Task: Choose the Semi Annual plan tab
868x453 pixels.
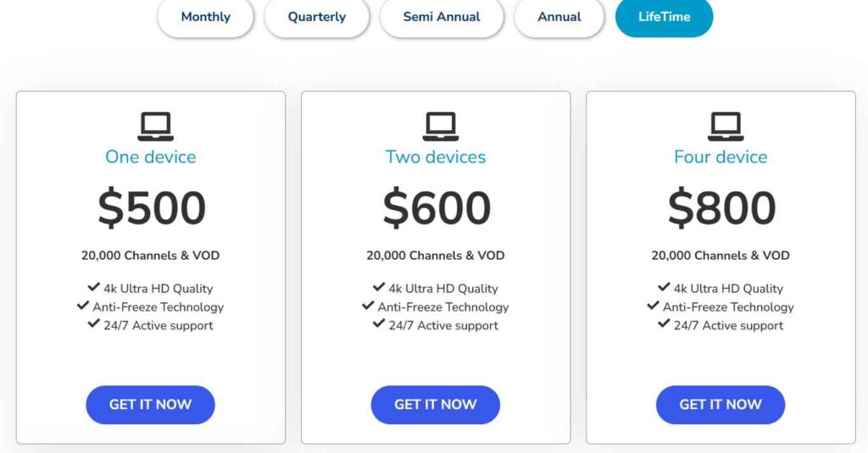Action: [441, 17]
